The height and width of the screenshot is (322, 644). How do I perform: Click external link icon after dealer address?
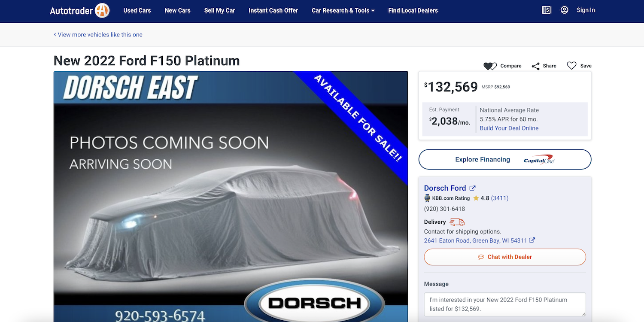(x=532, y=240)
